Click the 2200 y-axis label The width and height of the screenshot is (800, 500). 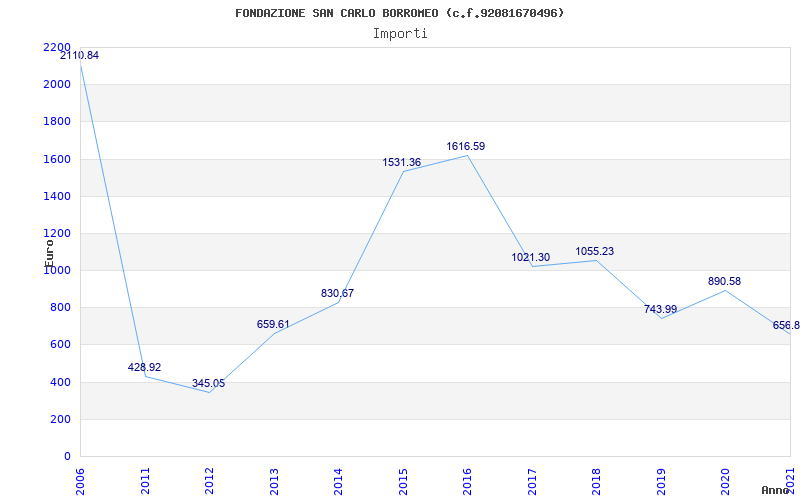[x=57, y=47]
